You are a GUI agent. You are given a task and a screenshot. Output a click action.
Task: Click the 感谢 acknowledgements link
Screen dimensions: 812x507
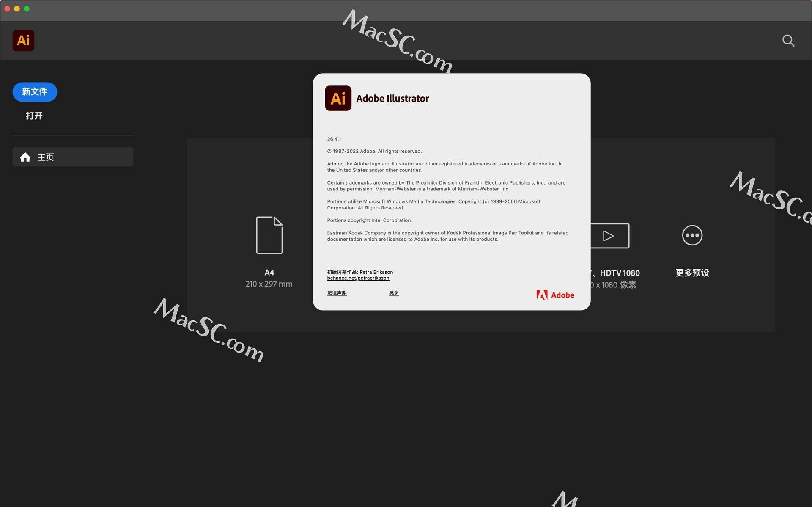click(394, 293)
